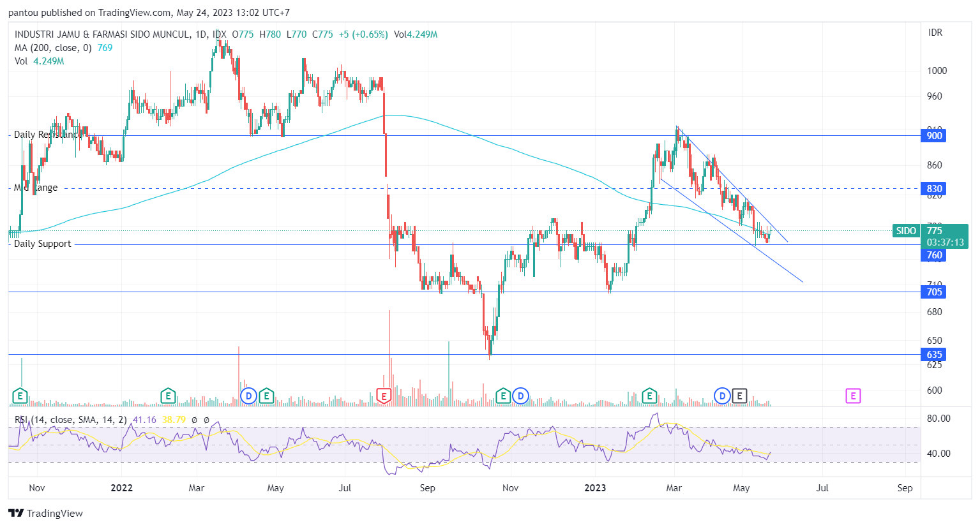Select the Daily Resistance text label
This screenshot has width=980, height=527.
(48, 135)
